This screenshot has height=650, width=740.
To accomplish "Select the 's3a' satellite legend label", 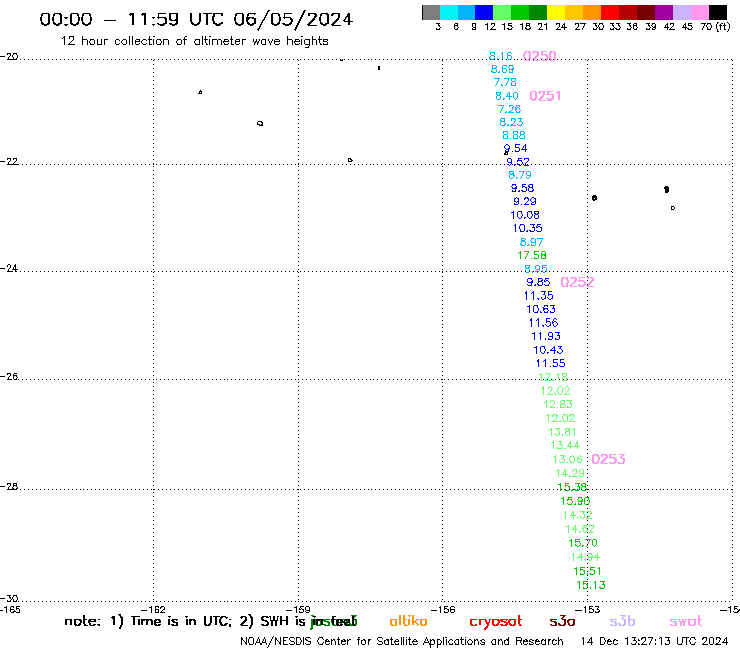I will (562, 621).
